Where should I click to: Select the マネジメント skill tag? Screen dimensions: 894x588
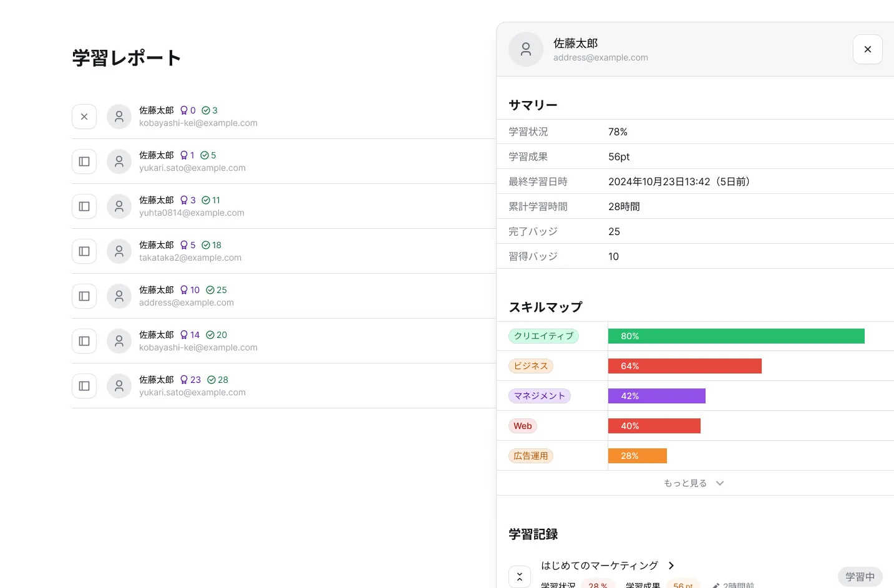540,396
